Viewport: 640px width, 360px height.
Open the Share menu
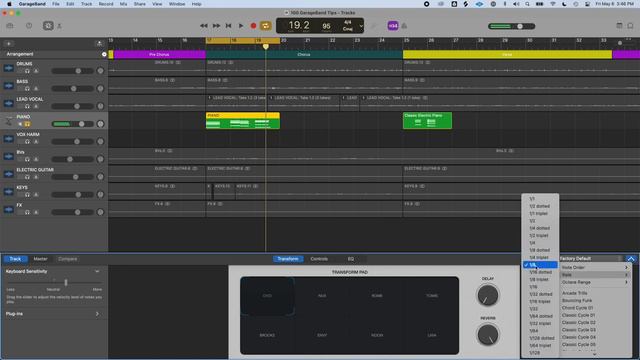pos(140,4)
